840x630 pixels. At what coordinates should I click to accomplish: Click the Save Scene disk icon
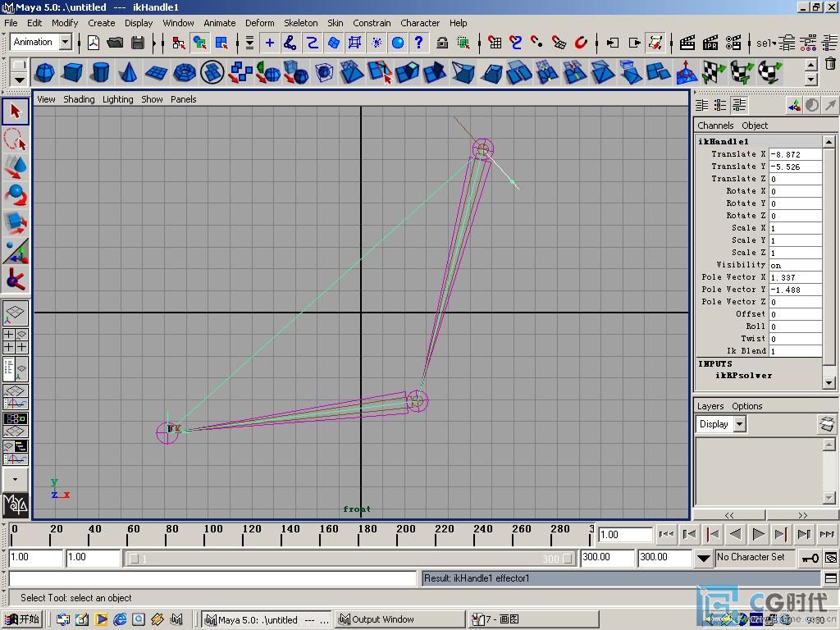coord(138,43)
